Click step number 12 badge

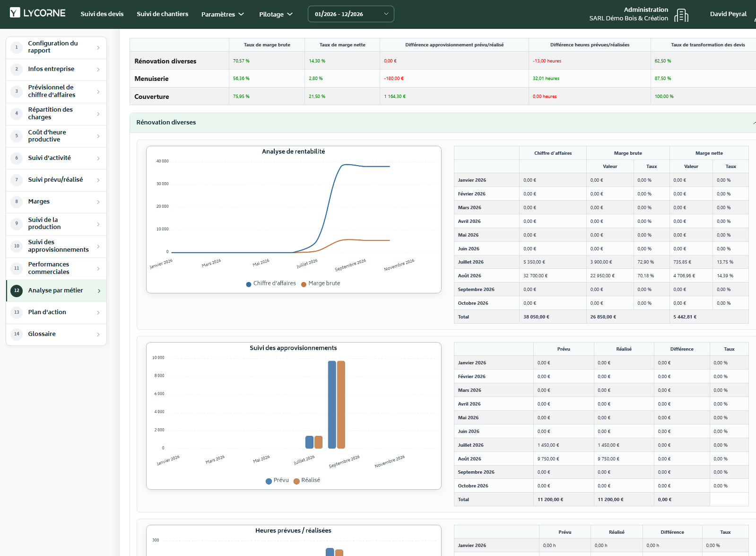click(17, 291)
